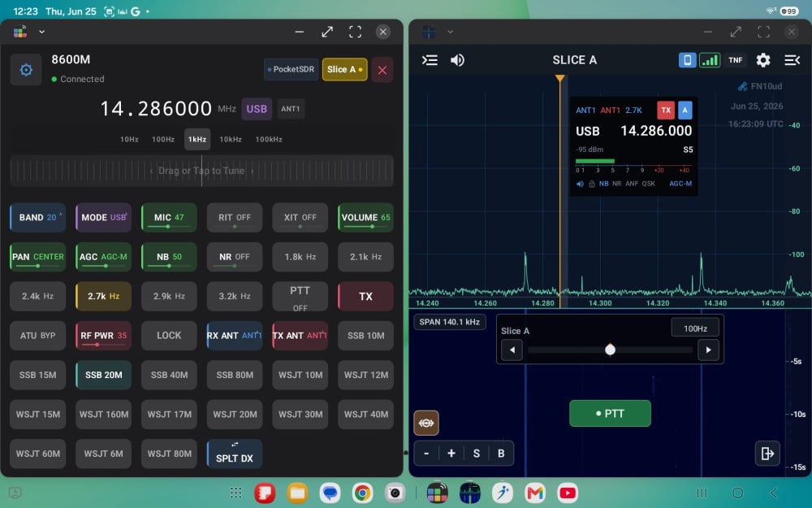Open the 100Hz step size selector
Image resolution: width=812 pixels, height=508 pixels.
(695, 328)
